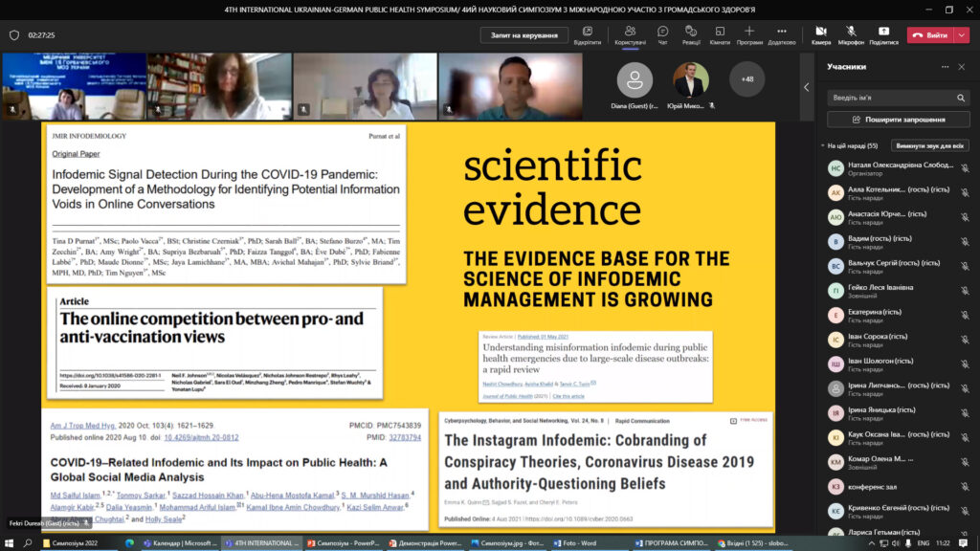
Task: Click the search magnifier in participants field
Action: (959, 98)
